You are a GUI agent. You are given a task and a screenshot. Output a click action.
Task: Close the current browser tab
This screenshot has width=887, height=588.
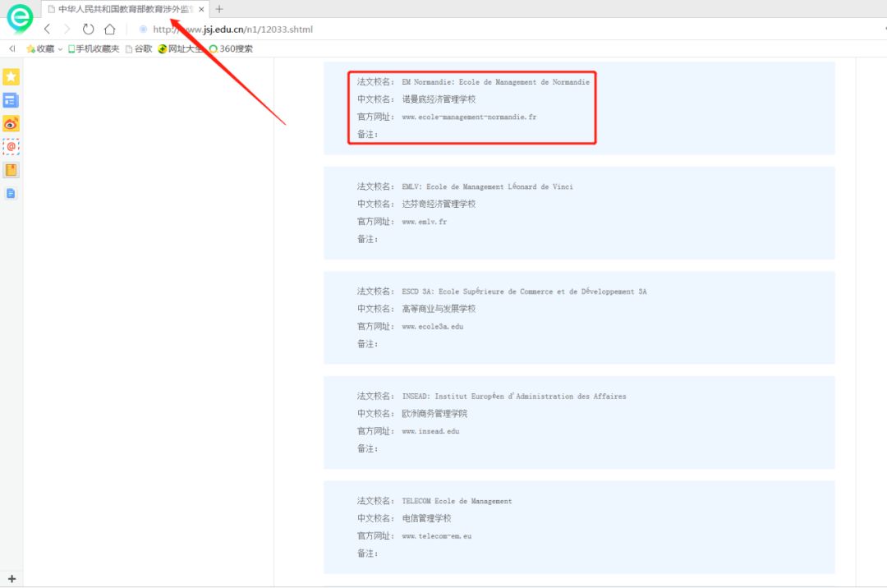click(201, 9)
